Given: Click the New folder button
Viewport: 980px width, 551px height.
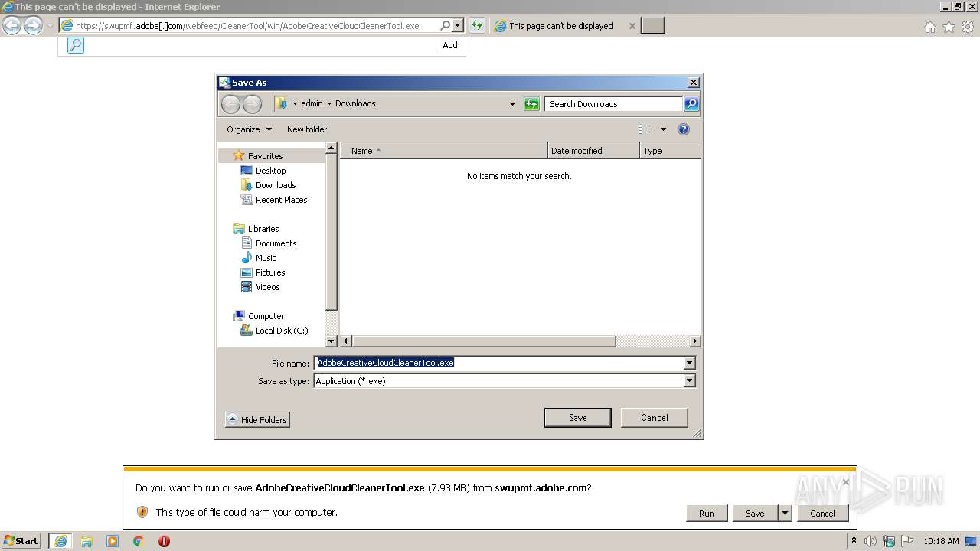Looking at the screenshot, I should point(307,129).
